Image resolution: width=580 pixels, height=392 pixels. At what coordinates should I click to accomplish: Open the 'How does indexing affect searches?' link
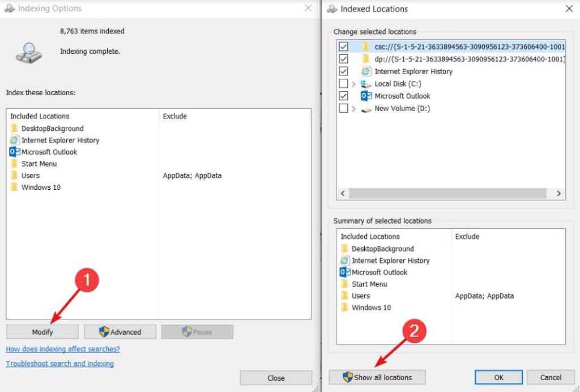tap(62, 349)
